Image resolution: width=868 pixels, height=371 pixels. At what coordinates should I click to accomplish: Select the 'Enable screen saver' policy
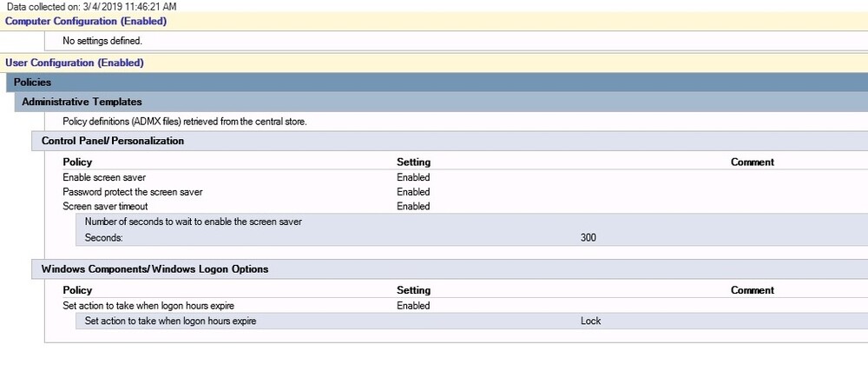click(x=104, y=177)
